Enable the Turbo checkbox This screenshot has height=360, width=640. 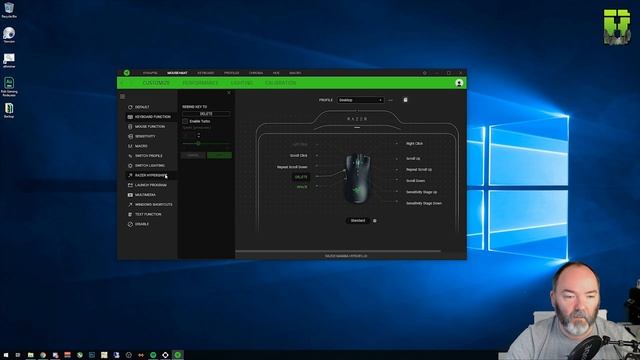[x=185, y=121]
